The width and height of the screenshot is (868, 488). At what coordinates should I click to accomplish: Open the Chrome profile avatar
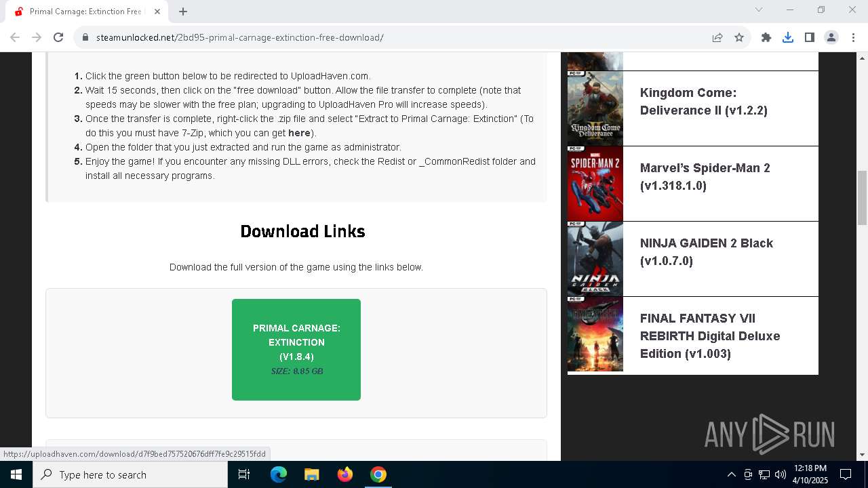coord(831,37)
